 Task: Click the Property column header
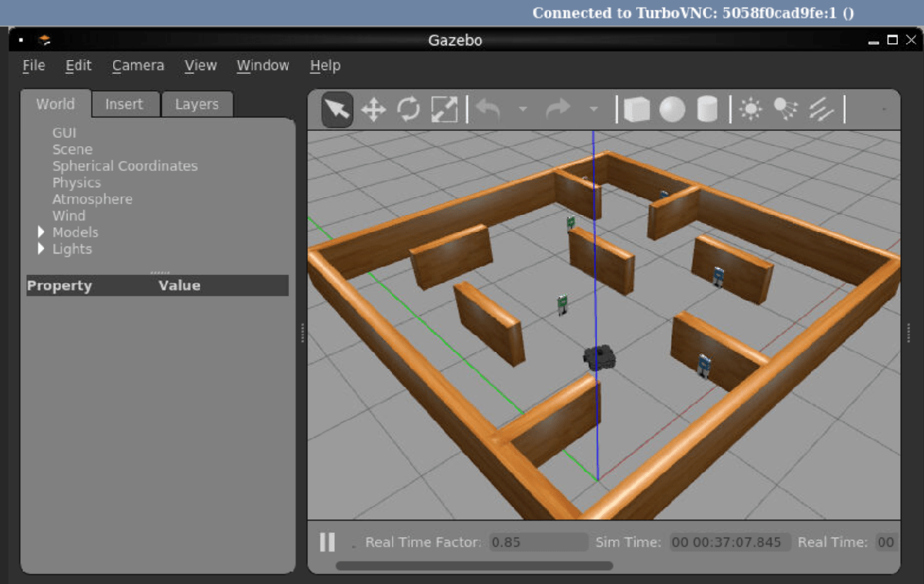click(59, 286)
